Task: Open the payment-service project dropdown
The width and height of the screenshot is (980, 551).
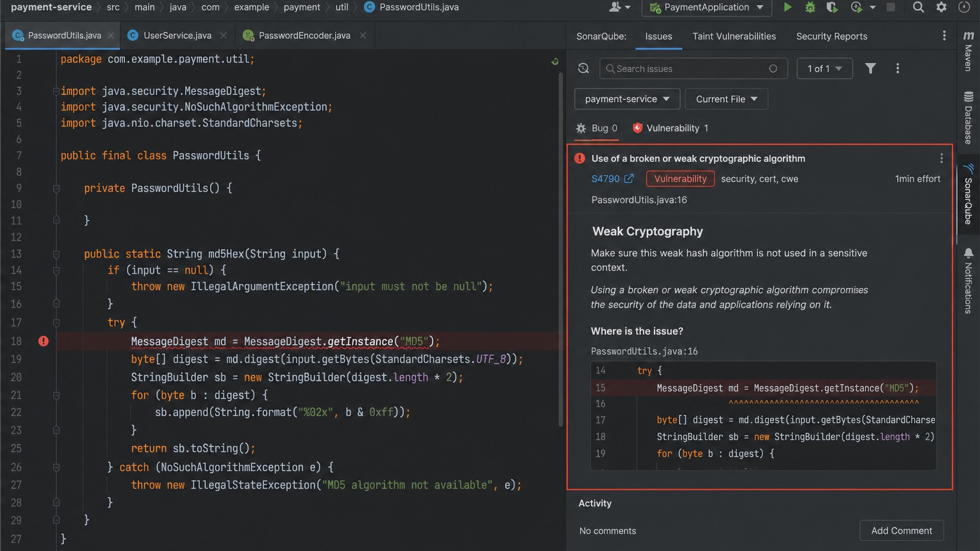Action: coord(627,99)
